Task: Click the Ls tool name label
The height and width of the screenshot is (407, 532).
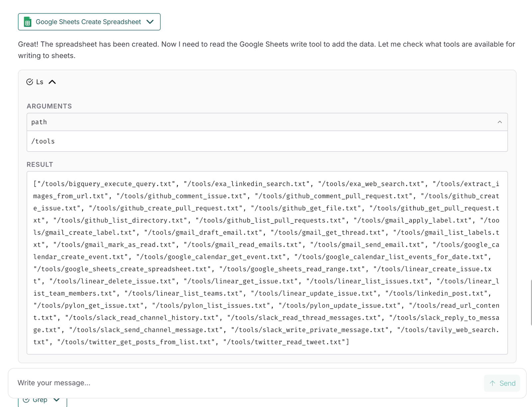Action: click(40, 82)
